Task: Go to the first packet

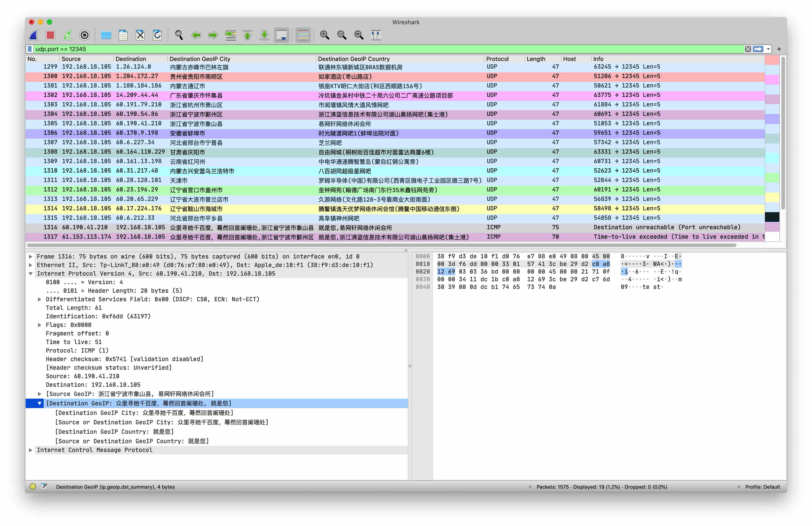Action: click(x=247, y=35)
